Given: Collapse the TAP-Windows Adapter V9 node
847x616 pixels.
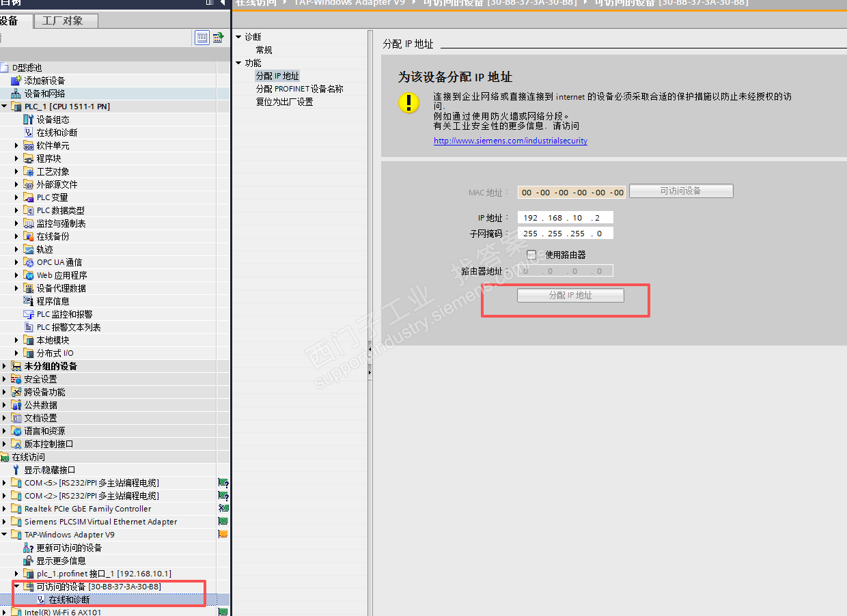Looking at the screenshot, I should (x=4, y=535).
